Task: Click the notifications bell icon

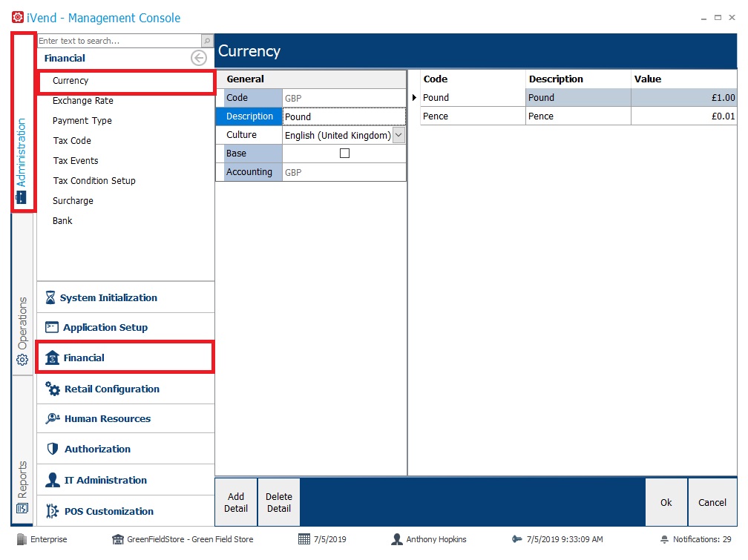Action: (x=665, y=539)
